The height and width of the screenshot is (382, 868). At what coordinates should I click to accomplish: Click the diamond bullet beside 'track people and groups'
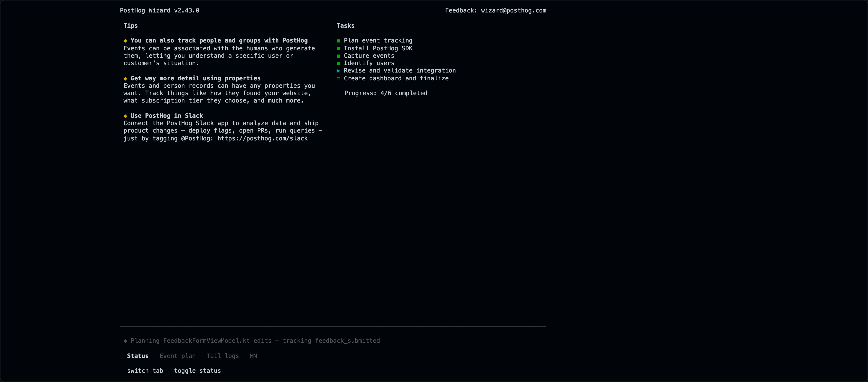tap(125, 41)
